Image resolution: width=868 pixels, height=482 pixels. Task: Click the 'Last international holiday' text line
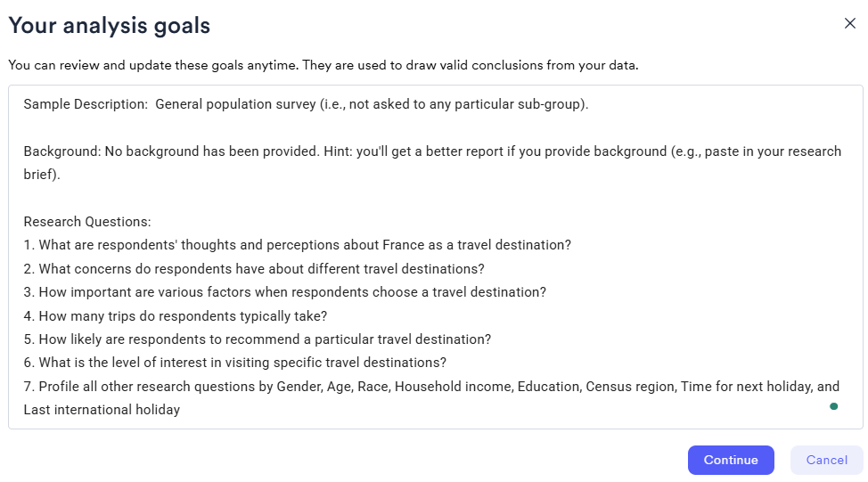(x=102, y=410)
